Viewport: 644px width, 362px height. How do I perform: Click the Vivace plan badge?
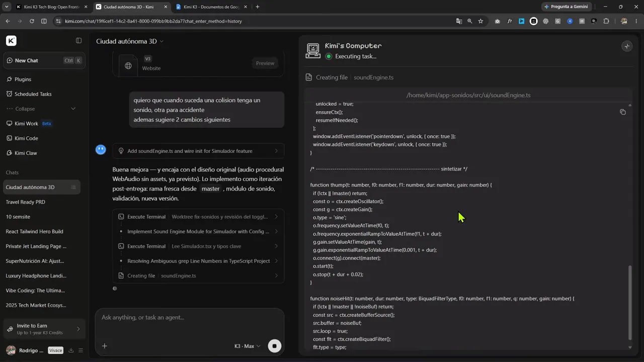click(55, 350)
